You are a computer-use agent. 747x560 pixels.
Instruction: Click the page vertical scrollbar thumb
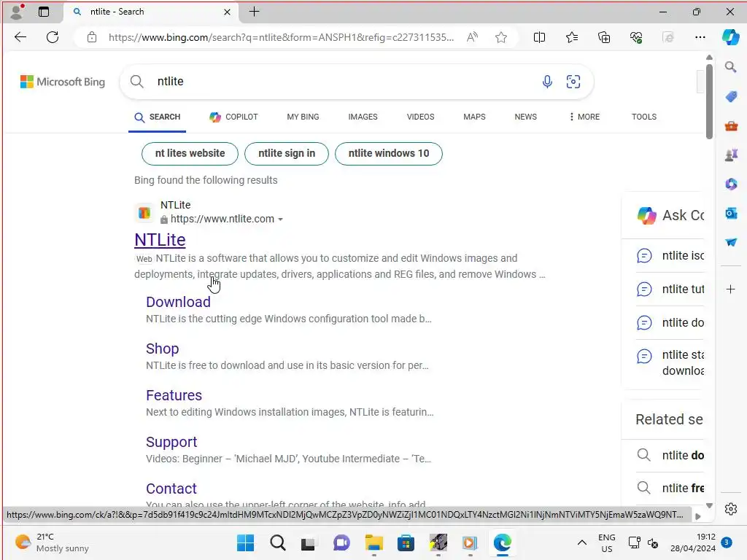pos(709,101)
